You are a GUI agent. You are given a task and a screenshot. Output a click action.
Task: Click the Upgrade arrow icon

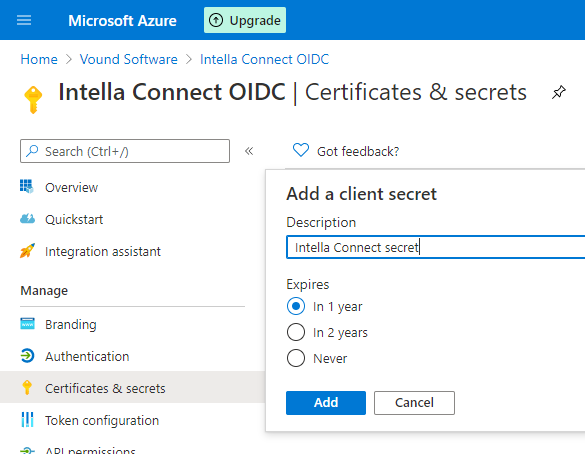(216, 20)
